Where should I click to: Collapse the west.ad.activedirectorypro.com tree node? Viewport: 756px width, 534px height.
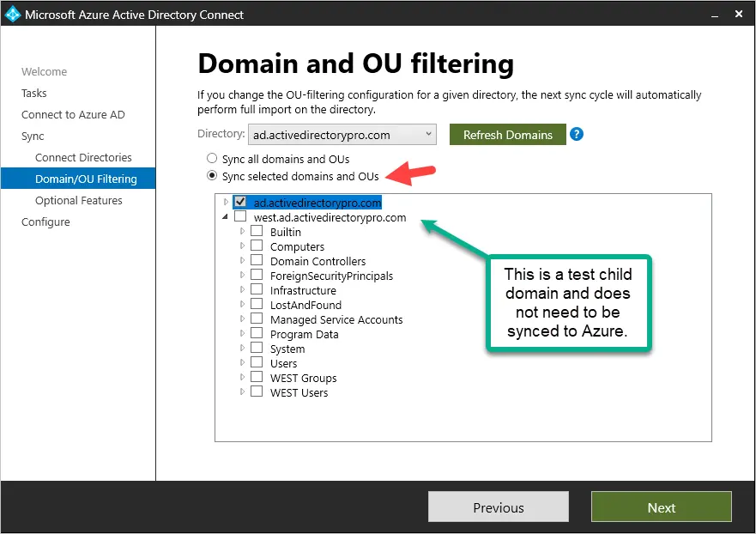(225, 217)
